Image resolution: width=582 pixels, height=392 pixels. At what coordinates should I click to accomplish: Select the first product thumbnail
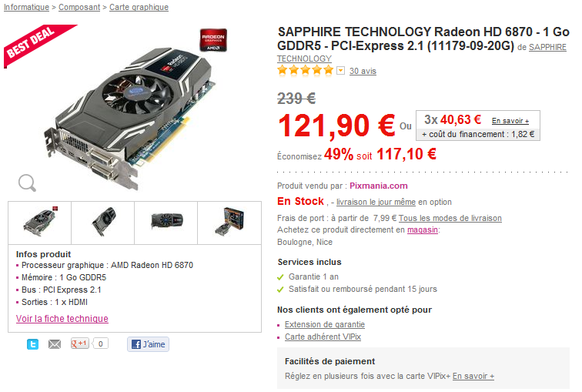[x=39, y=223]
